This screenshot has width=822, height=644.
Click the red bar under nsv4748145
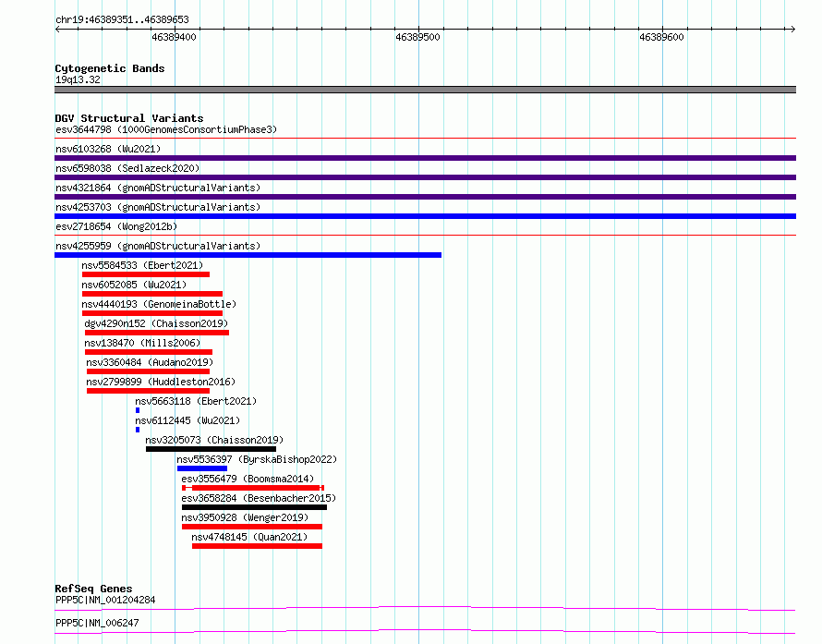(257, 546)
